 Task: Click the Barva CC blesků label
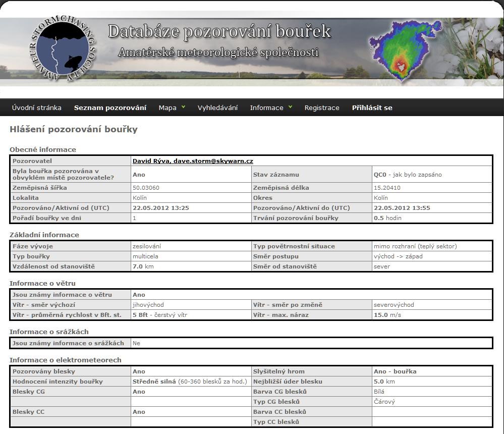(279, 412)
